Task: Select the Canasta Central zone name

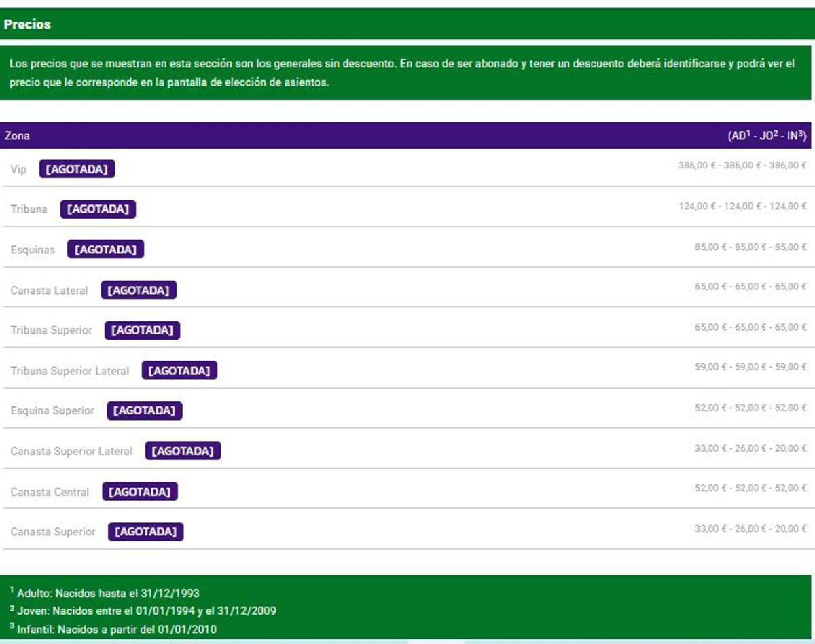Action: 50,492
